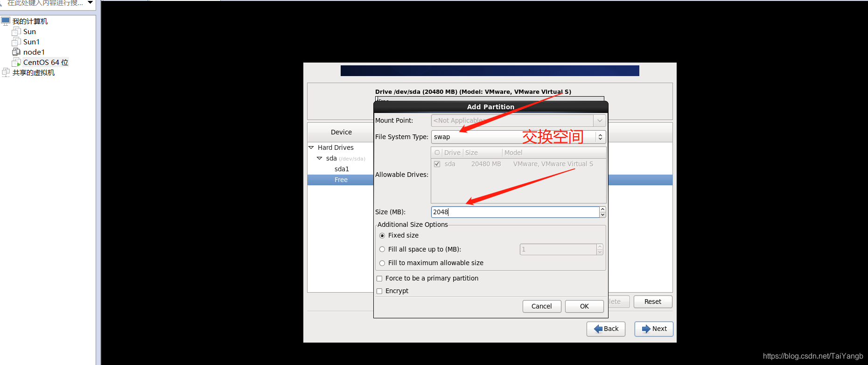
Task: Click the fill-up-to MB value field
Action: click(558, 249)
